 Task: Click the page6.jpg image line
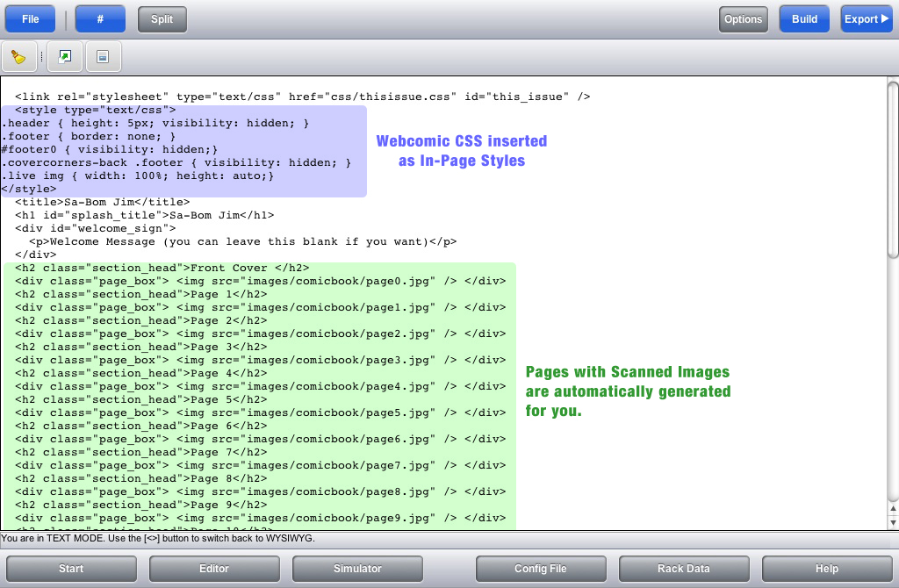[x=260, y=440]
